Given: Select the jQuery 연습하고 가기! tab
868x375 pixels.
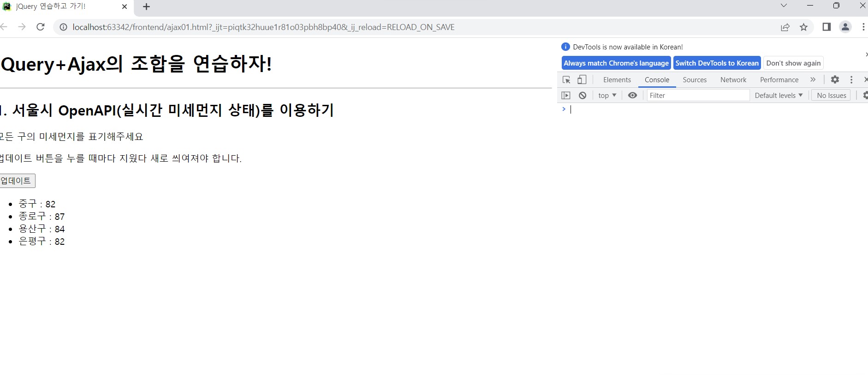Looking at the screenshot, I should pyautogui.click(x=65, y=7).
